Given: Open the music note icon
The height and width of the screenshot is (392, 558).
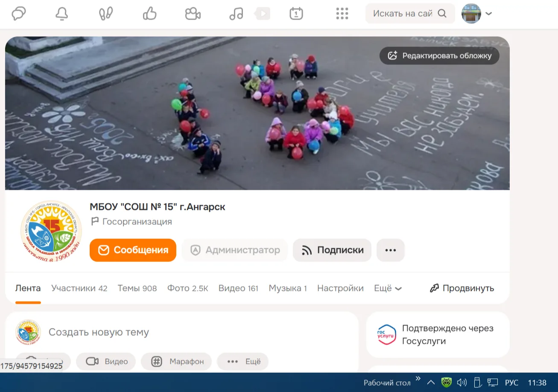Looking at the screenshot, I should 236,14.
